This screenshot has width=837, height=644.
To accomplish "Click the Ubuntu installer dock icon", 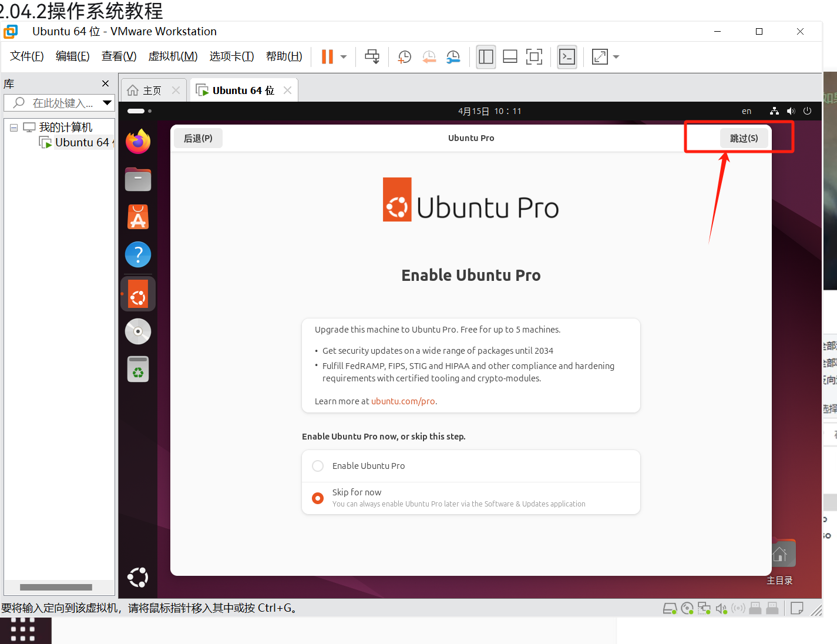I will coord(138,294).
